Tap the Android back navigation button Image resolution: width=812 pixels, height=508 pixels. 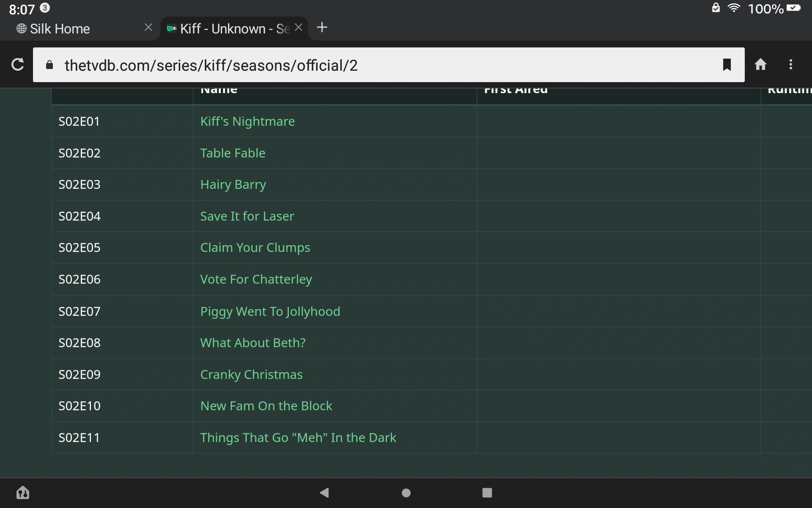(324, 492)
